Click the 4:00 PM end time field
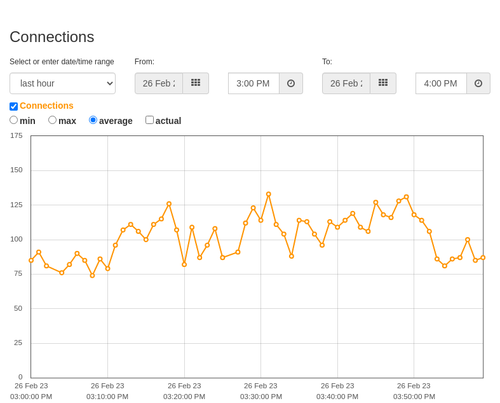This screenshot has width=500, height=403. 441,83
